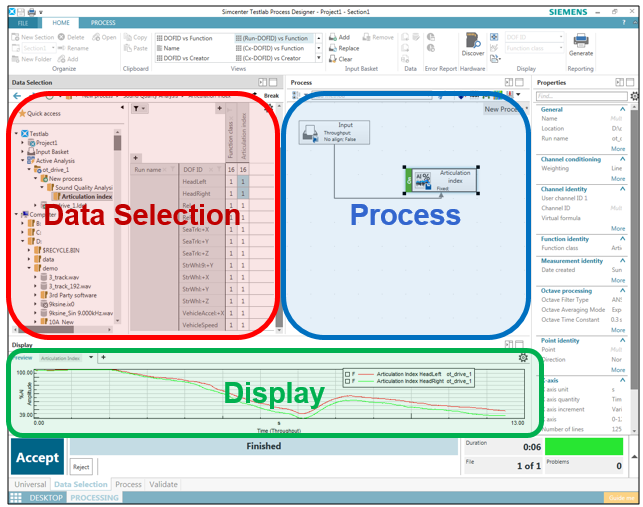Clear the Input Basket
This screenshot has width=643, height=507.
pos(341,59)
